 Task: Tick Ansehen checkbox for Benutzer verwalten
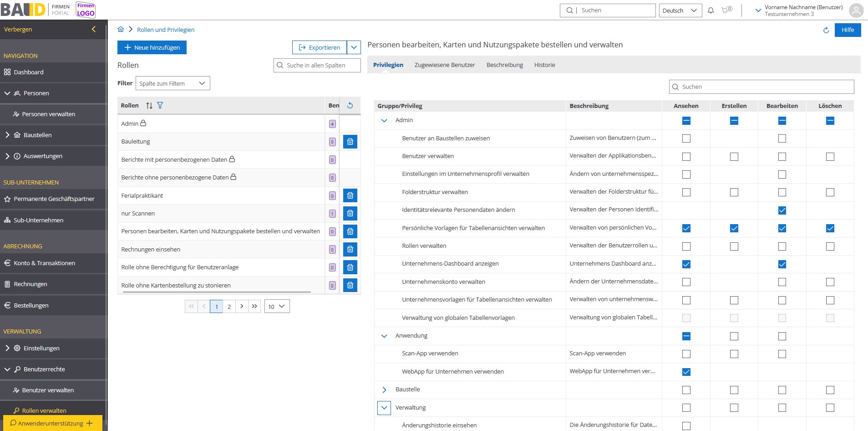pos(686,157)
